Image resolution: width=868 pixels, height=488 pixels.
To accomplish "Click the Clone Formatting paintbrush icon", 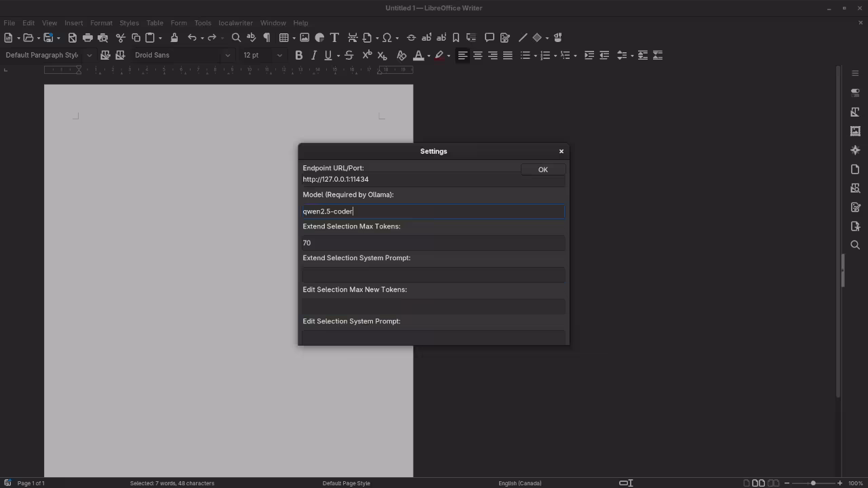I will pos(174,37).
